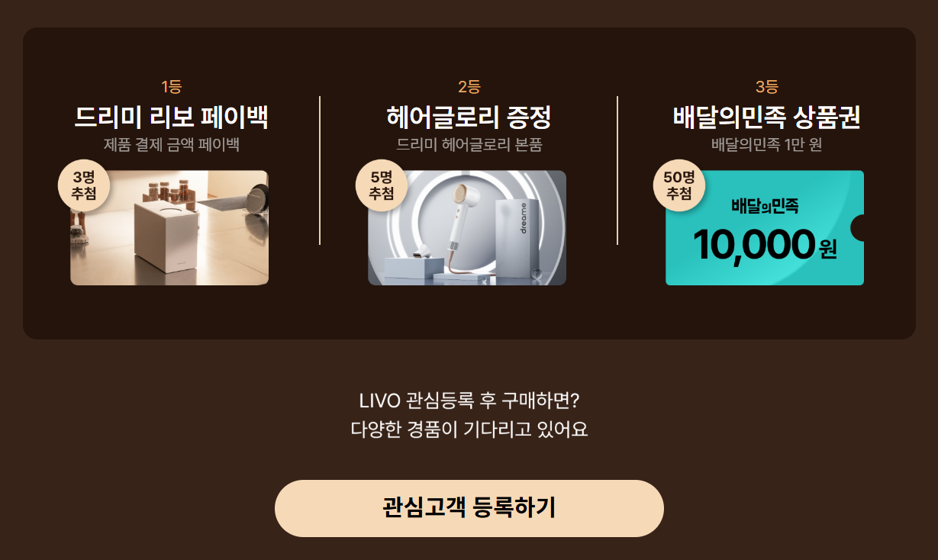
Task: Click the 3명 추첨 badge
Action: tap(83, 185)
